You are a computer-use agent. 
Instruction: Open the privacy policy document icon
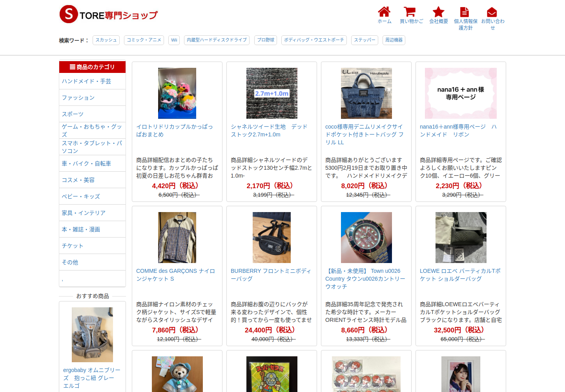(465, 12)
